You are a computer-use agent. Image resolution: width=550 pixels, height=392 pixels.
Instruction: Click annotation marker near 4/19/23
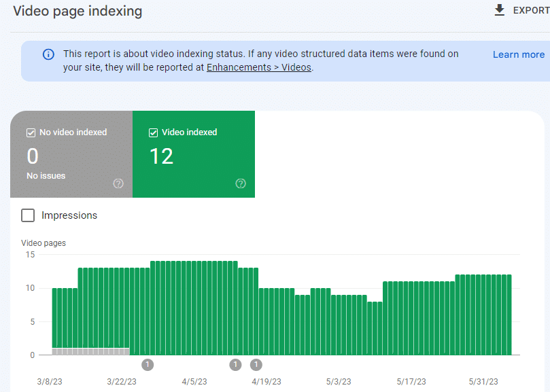pos(256,365)
